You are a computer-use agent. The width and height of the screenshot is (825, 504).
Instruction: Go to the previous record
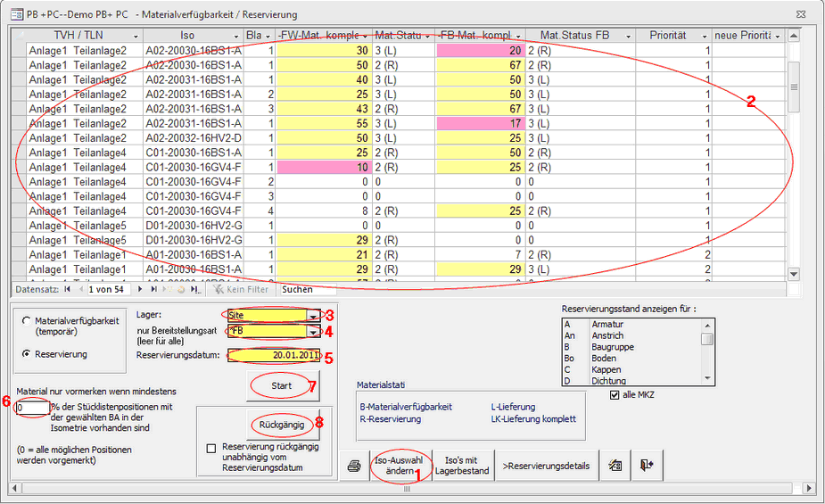80,289
